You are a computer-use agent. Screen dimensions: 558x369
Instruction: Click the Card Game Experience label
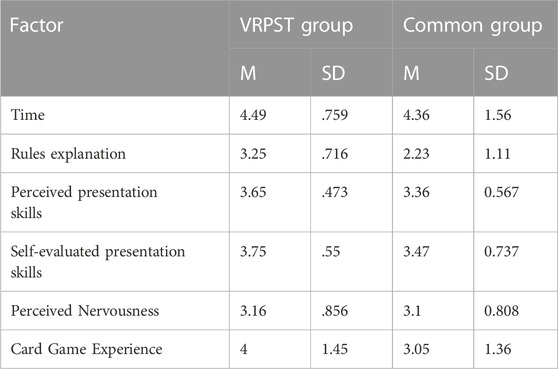point(86,349)
